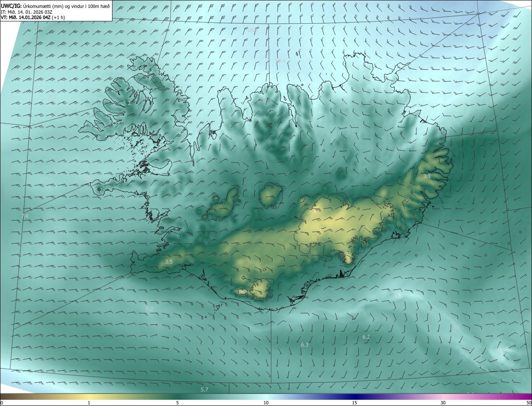This screenshot has height=406, width=532.
Task: Click the 3.1 value label in the Eastfjords
Action: coord(427,176)
